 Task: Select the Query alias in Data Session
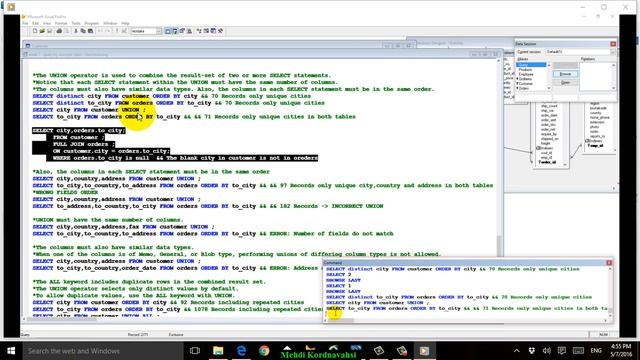pyautogui.click(x=531, y=65)
